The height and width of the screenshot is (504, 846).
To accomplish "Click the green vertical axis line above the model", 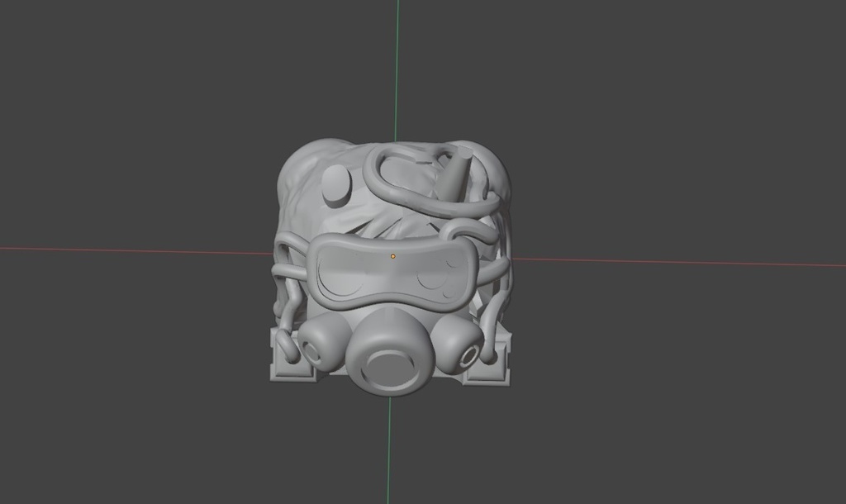I will click(396, 66).
